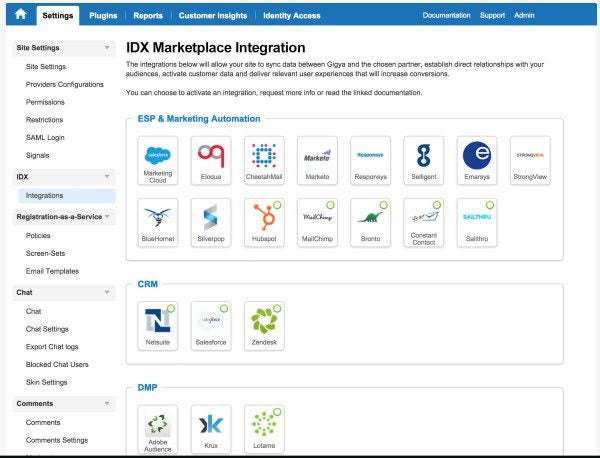Select Email Templates in sidebar
The height and width of the screenshot is (458, 600).
pyautogui.click(x=52, y=271)
